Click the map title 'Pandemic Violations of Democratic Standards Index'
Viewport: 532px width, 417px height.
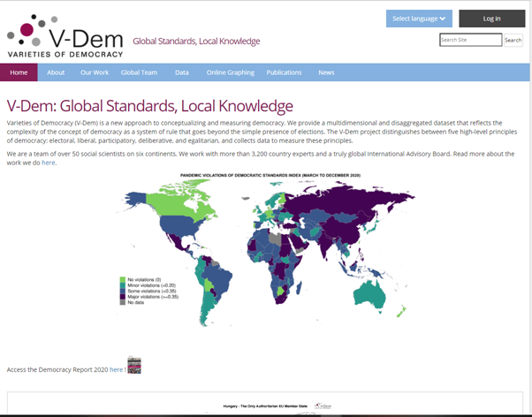point(270,176)
